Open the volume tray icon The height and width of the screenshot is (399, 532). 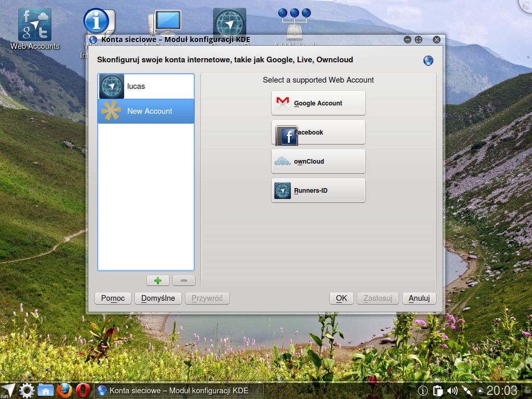click(453, 391)
